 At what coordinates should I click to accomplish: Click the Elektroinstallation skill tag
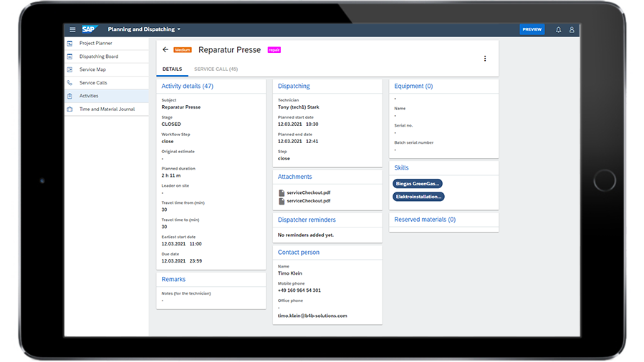[x=419, y=197]
